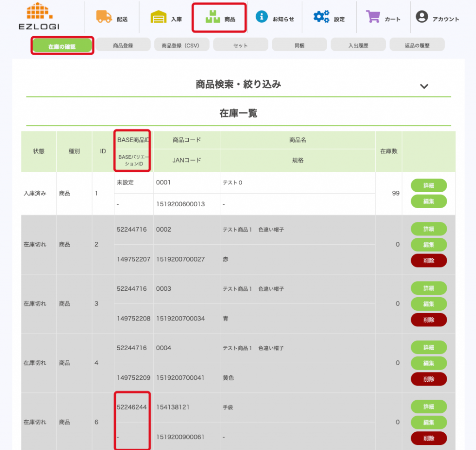Click 詳細 for the 手袋 product

tap(429, 406)
